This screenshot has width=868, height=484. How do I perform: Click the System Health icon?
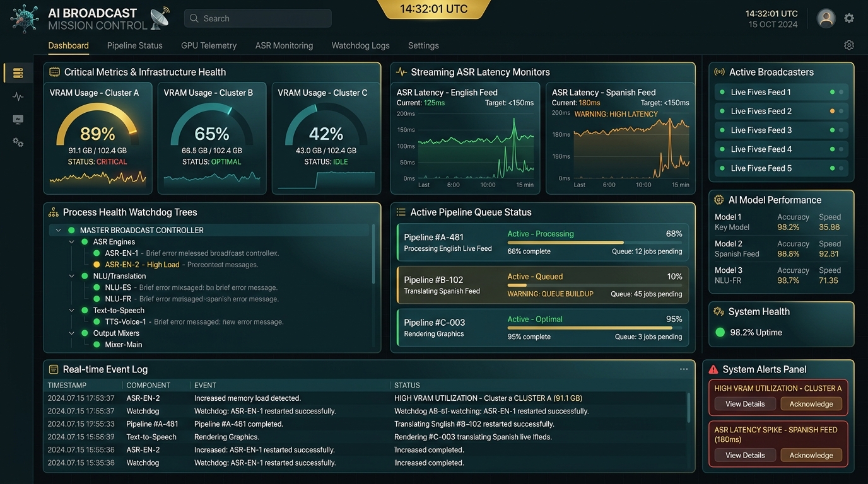(x=718, y=311)
